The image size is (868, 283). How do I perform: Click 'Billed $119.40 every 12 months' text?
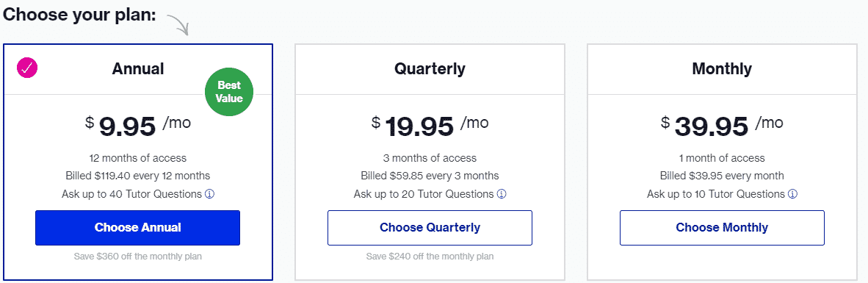point(138,176)
